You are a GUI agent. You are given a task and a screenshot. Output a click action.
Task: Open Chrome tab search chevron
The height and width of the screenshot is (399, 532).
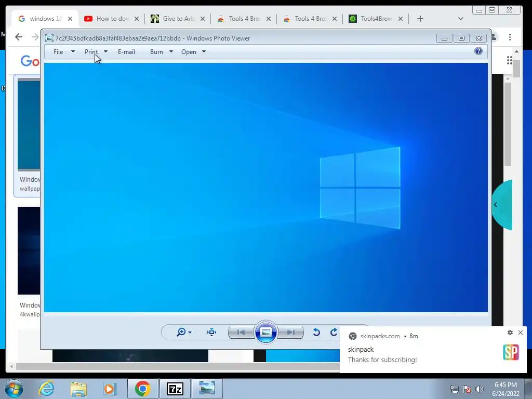[x=460, y=19]
